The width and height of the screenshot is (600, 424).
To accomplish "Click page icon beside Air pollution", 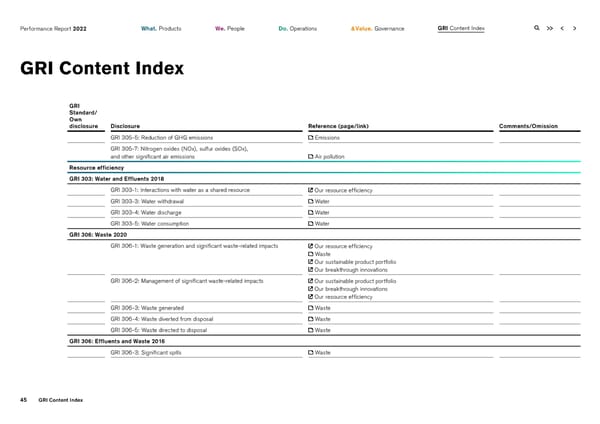I will (x=311, y=157).
